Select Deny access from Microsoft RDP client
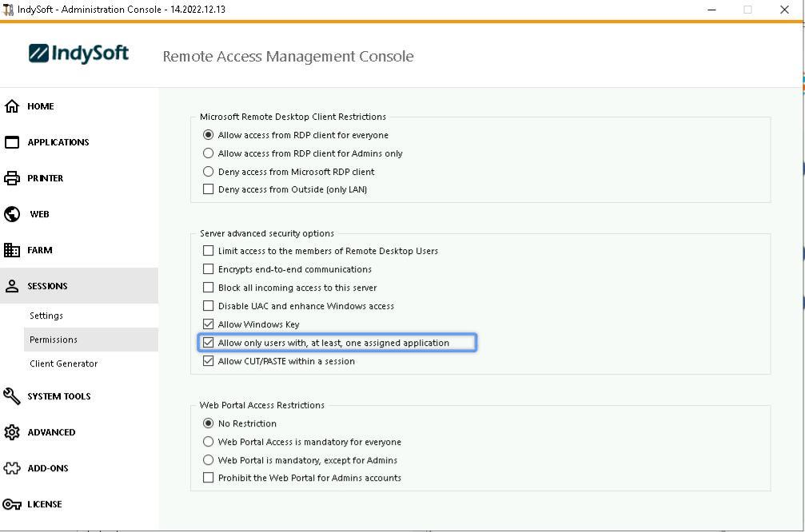This screenshot has width=805, height=532. tap(208, 172)
